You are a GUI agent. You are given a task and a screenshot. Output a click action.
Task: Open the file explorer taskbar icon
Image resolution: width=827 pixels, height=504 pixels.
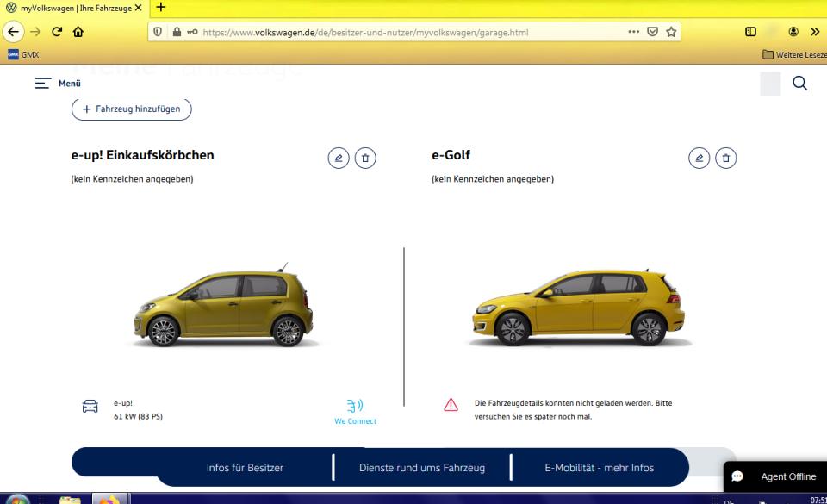(x=70, y=499)
